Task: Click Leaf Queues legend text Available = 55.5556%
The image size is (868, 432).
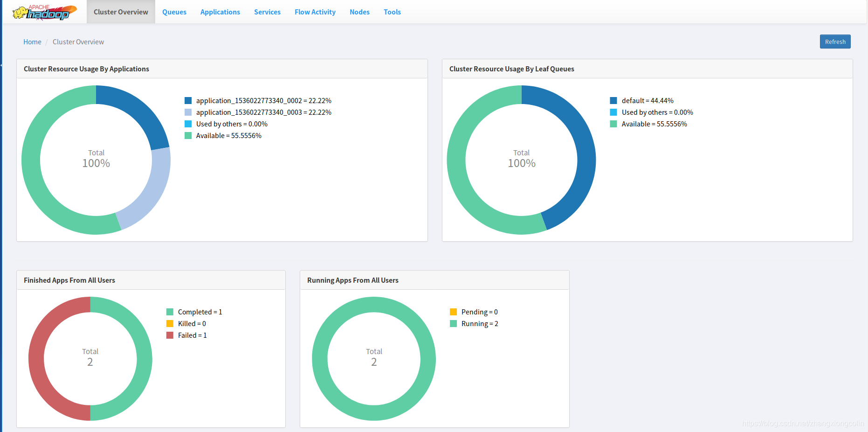Action: click(654, 124)
